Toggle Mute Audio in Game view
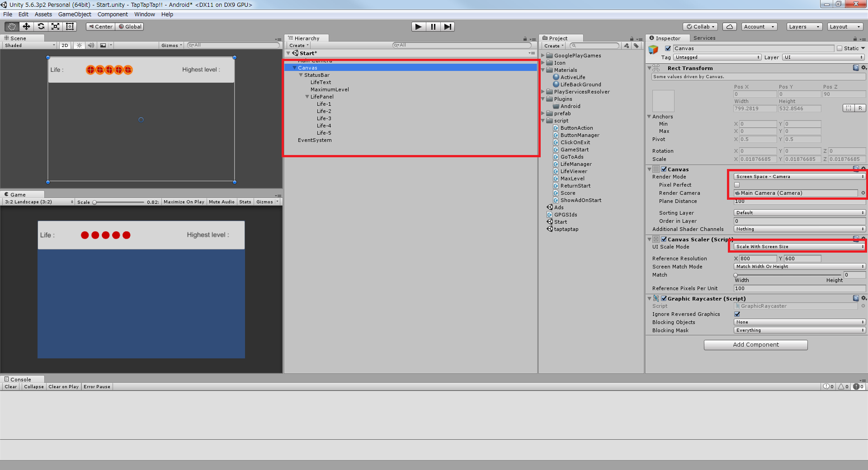The width and height of the screenshot is (868, 470). pyautogui.click(x=222, y=202)
